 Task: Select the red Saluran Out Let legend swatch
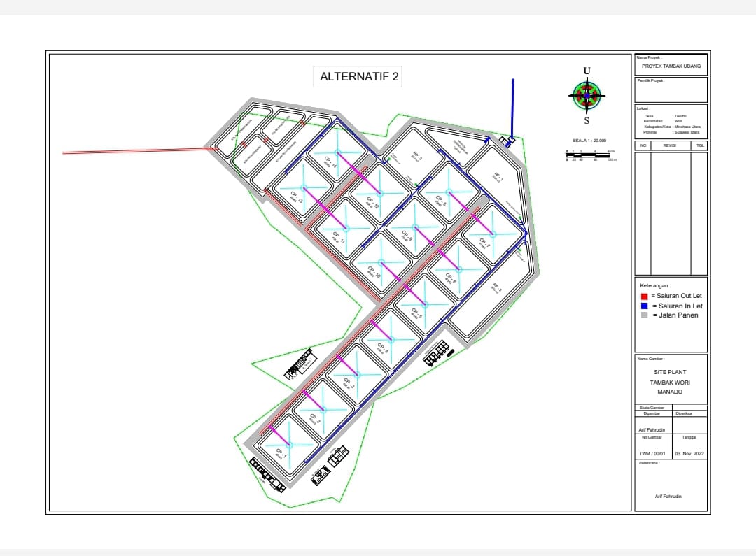pos(644,297)
